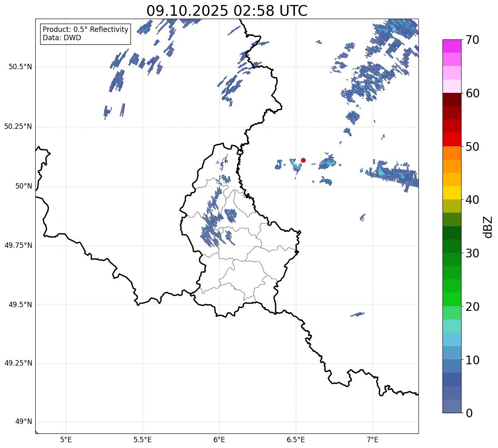Click the colorbar 50 tick label
The width and height of the screenshot is (498, 448).
tap(472, 147)
